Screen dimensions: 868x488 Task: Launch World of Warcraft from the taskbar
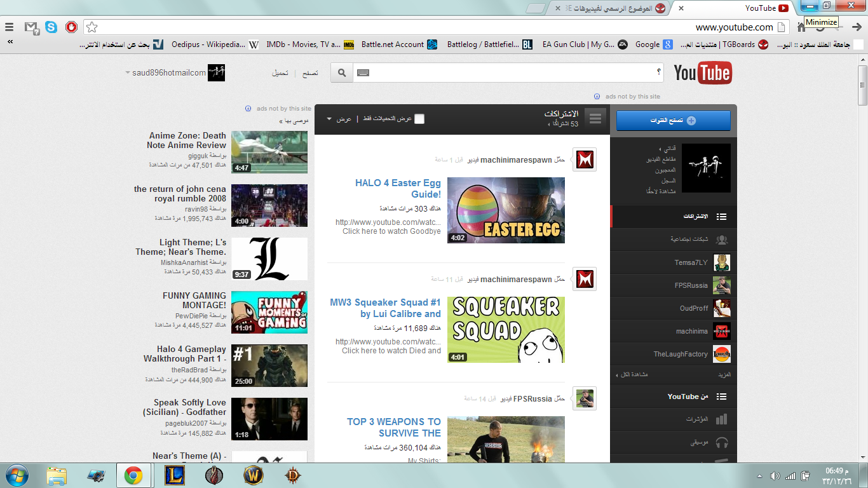(x=254, y=475)
